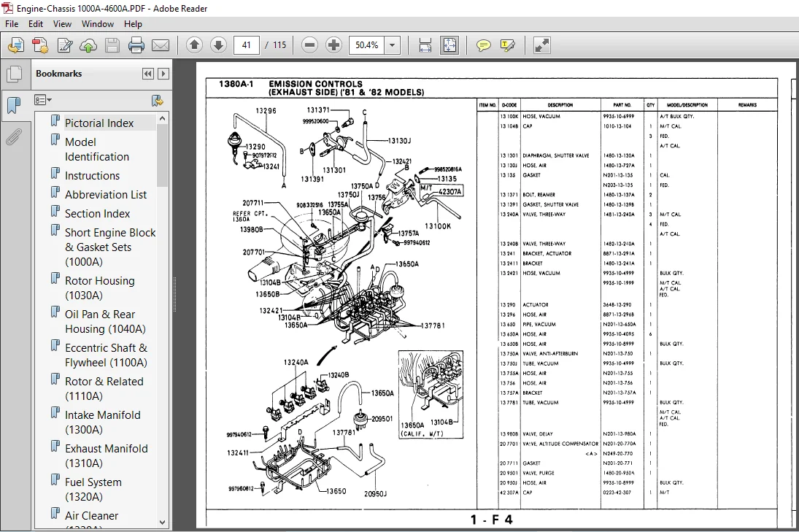Go to previous page arrow
Image resolution: width=799 pixels, height=532 pixels.
[194, 45]
